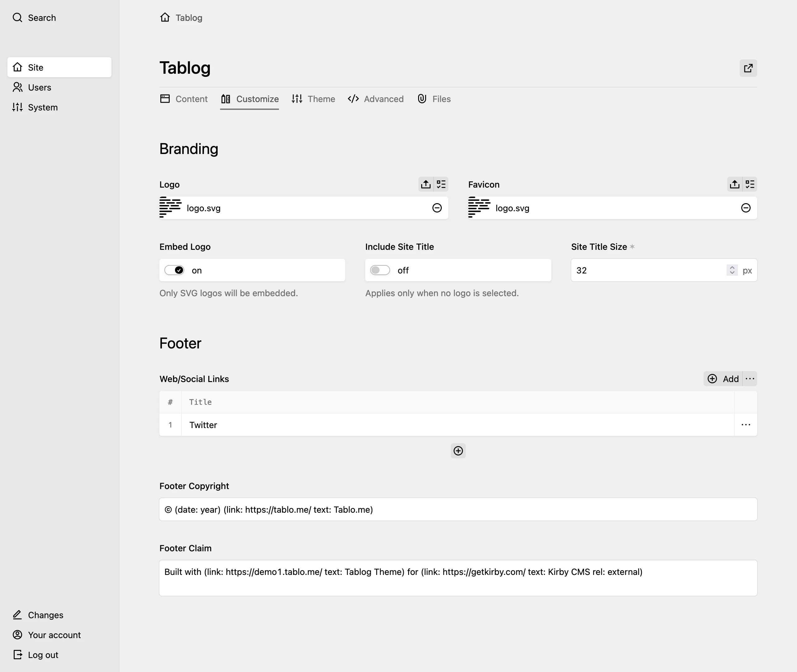797x672 pixels.
Task: Click home icon in Tablog breadcrumb
Action: pyautogui.click(x=165, y=17)
